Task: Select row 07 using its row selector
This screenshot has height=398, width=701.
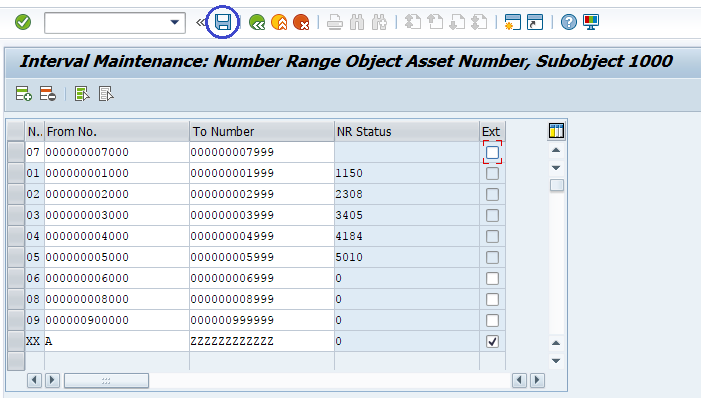Action: tap(16, 152)
